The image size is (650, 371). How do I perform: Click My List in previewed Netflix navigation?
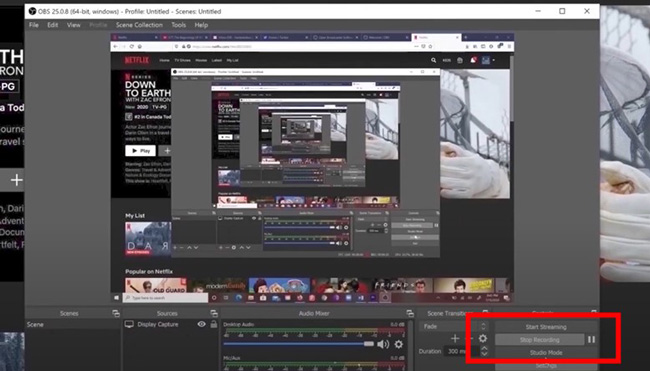[232, 60]
